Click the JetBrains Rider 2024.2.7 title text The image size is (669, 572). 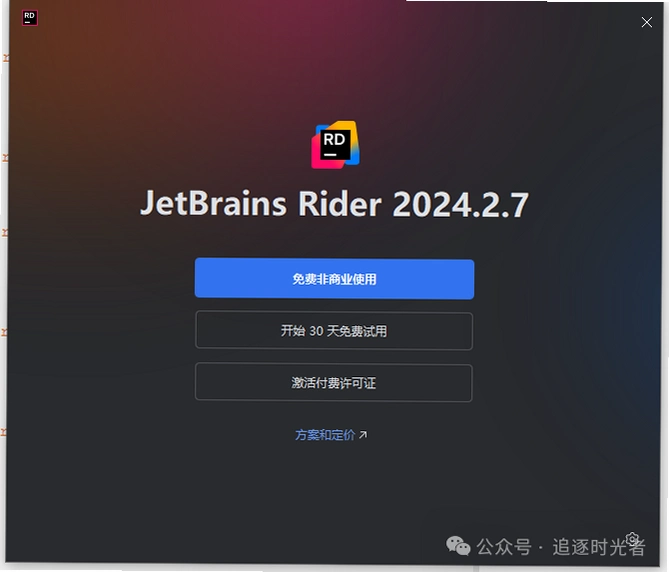[334, 204]
